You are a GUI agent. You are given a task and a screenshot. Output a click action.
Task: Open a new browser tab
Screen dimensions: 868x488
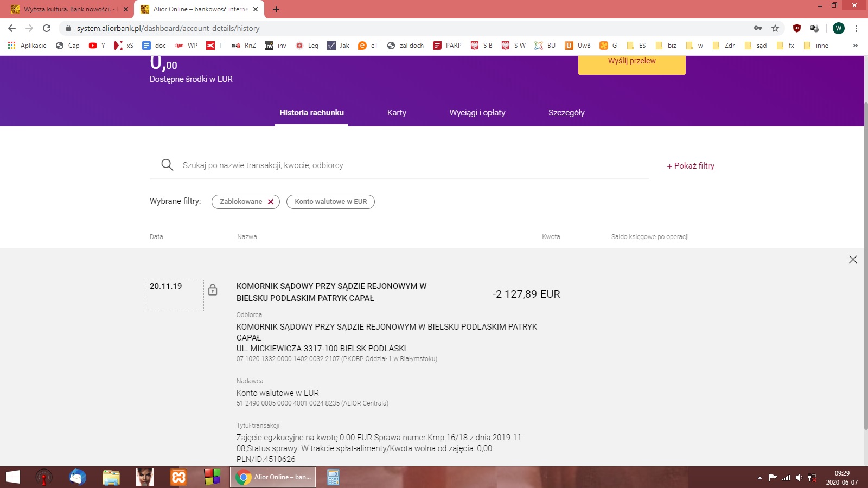276,9
